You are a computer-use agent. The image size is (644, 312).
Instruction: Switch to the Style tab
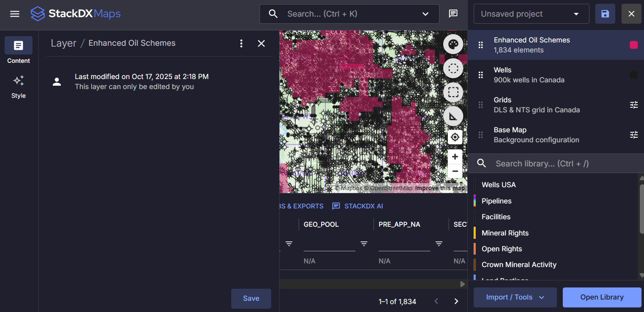(18, 87)
